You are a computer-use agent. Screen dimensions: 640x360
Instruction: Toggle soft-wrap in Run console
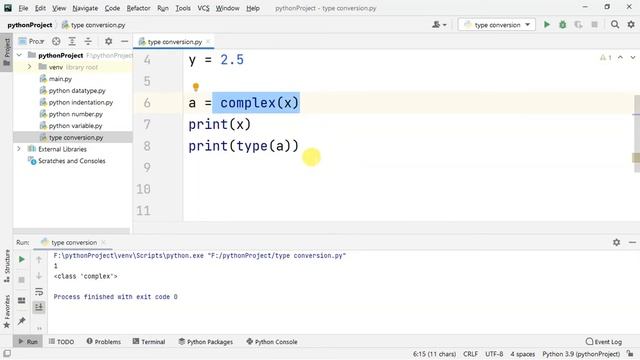click(39, 292)
